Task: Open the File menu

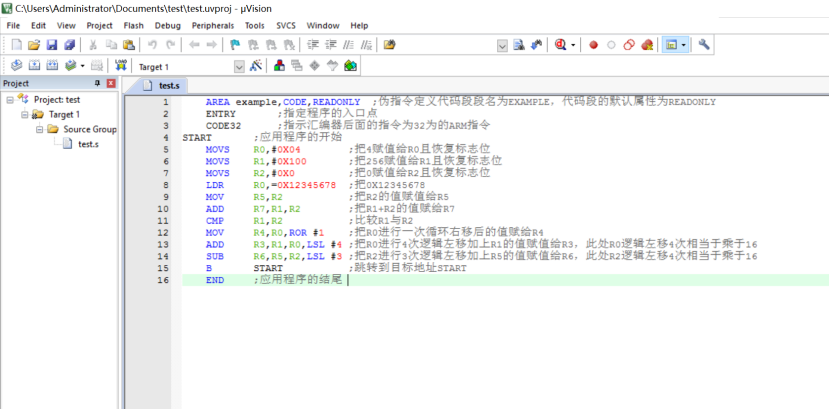Action: pos(13,25)
